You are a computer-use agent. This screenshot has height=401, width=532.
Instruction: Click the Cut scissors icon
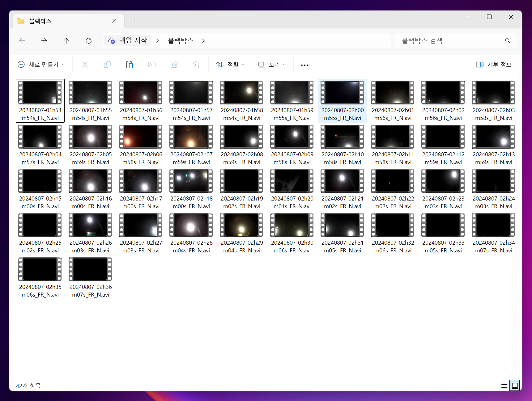[x=85, y=65]
